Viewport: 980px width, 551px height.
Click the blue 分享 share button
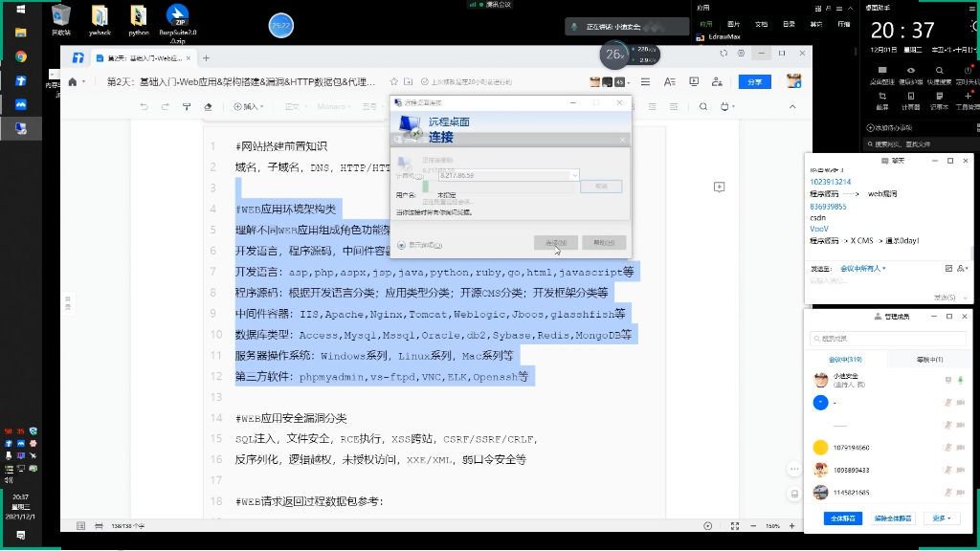pyautogui.click(x=754, y=82)
